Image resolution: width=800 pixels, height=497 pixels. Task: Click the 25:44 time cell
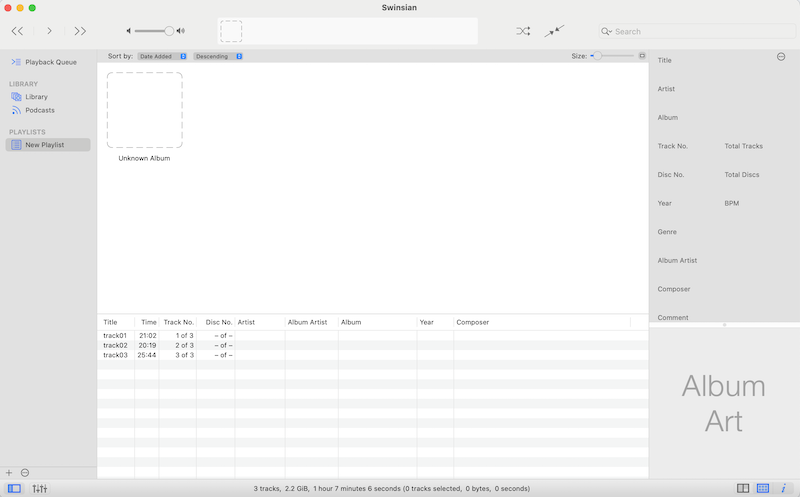pos(147,355)
